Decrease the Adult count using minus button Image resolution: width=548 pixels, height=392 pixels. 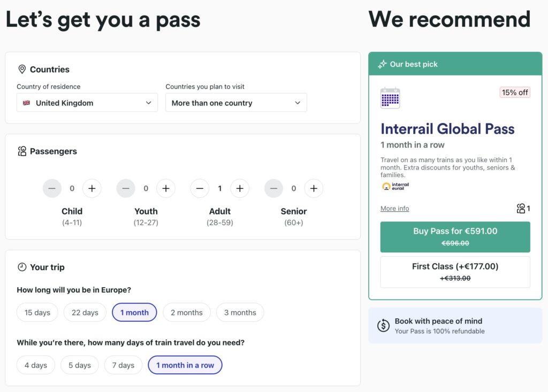pyautogui.click(x=199, y=188)
